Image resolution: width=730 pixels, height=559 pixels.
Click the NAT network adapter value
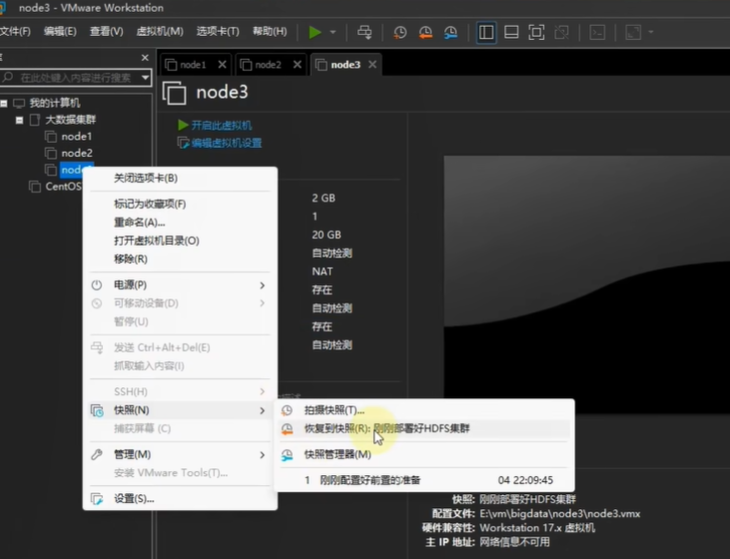click(x=322, y=271)
